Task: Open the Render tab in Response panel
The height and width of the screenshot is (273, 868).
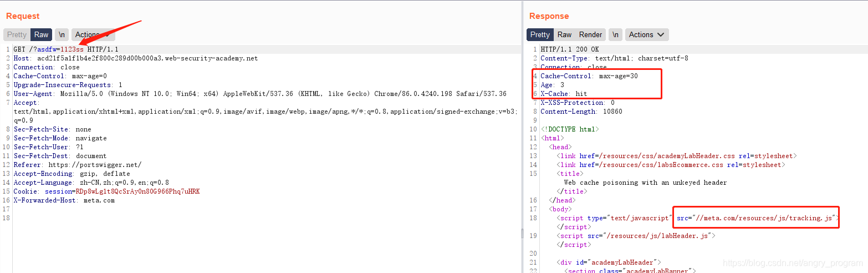Action: coord(590,34)
